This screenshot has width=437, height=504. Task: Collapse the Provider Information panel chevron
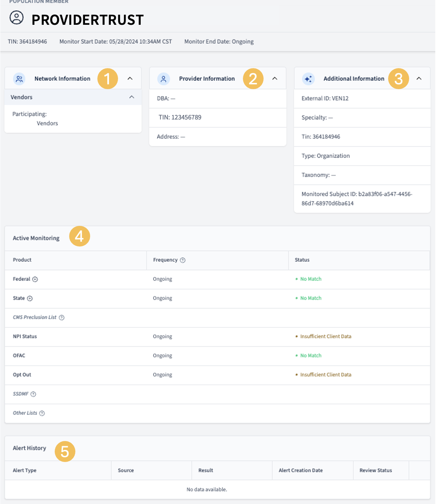coord(275,78)
